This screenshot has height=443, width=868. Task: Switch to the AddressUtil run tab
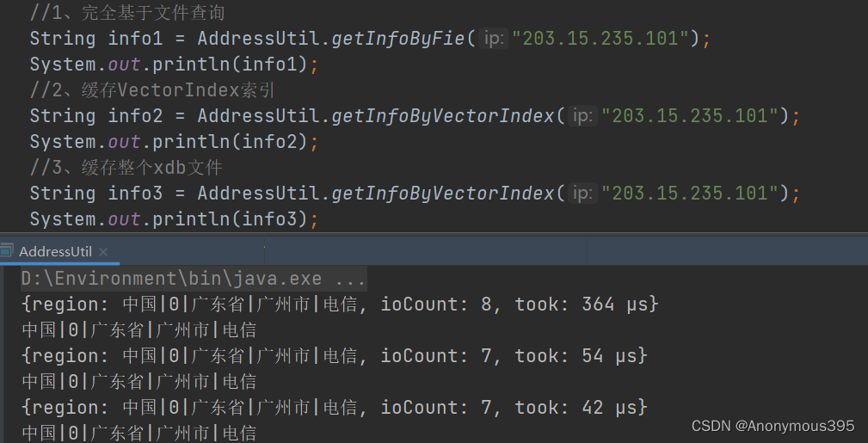point(55,252)
